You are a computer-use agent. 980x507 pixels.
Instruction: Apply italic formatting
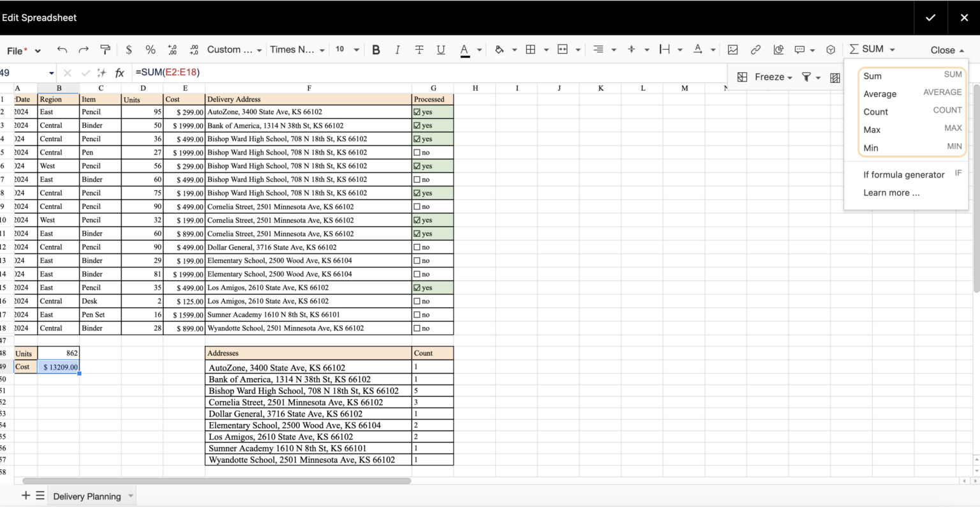coord(396,49)
